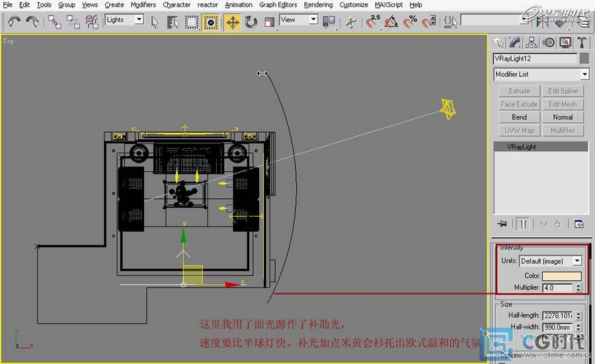Viewport: 595px width, 364px height.
Task: Click the UVW Map modifier button
Action: pos(520,130)
